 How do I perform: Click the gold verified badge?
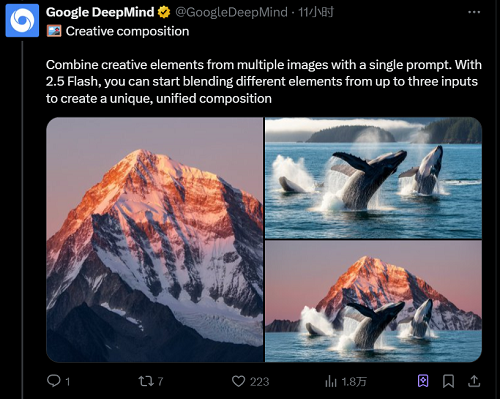(x=164, y=12)
